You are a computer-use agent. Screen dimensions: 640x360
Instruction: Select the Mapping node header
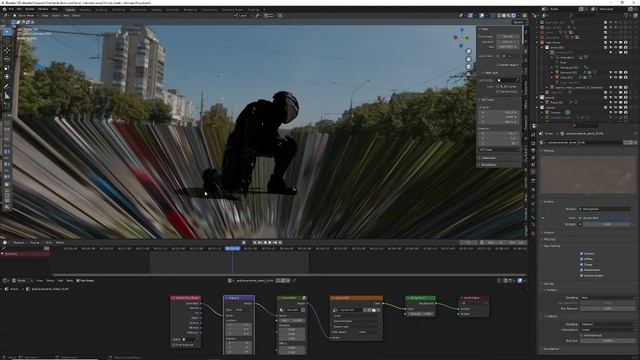click(239, 298)
